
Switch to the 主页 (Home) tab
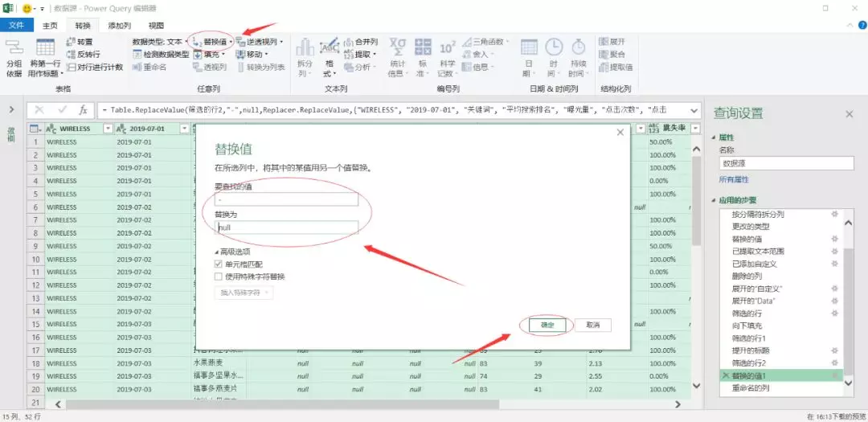coord(51,26)
